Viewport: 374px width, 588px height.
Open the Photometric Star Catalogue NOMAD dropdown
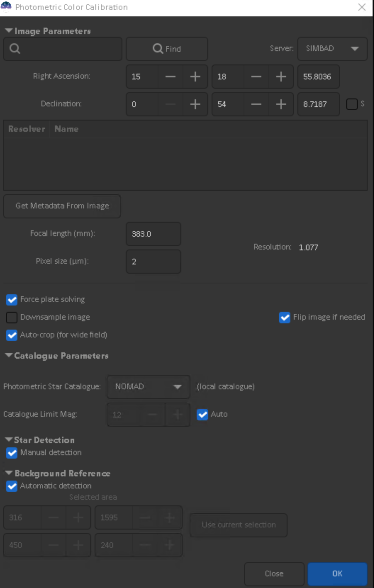click(x=148, y=387)
